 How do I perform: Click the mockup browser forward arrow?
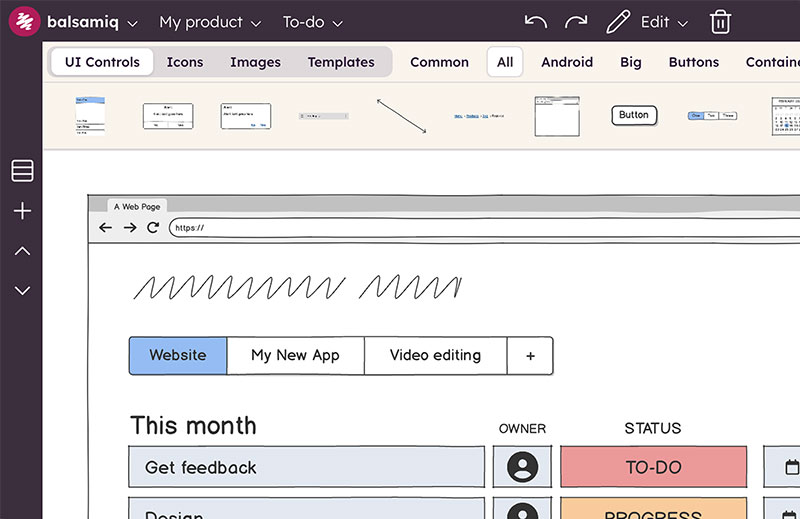(x=130, y=228)
